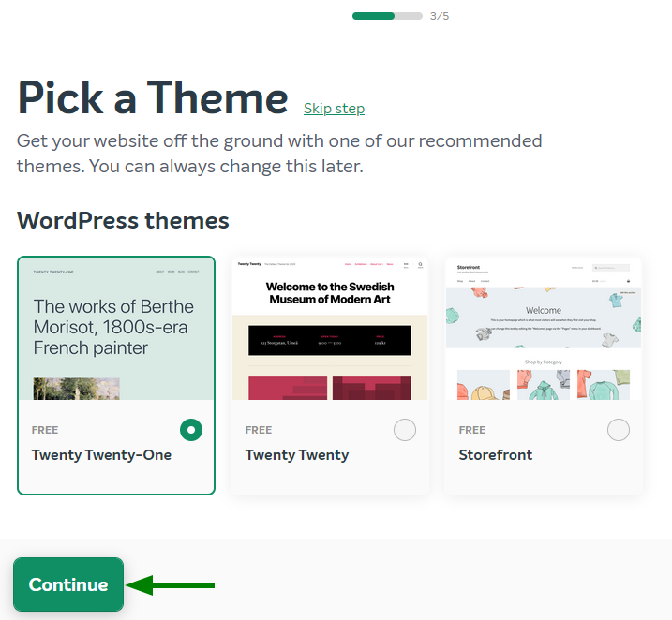Click the Swedish Museum theme preview image
The height and width of the screenshot is (620, 672).
pyautogui.click(x=330, y=329)
